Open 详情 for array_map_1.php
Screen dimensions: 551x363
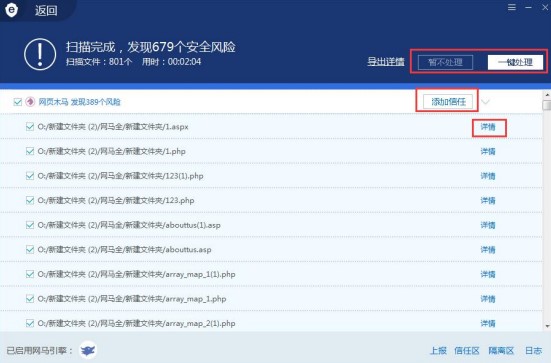click(488, 299)
